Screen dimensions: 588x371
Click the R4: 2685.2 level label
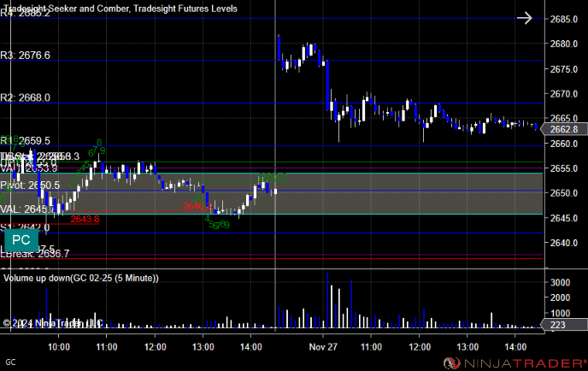click(x=25, y=14)
